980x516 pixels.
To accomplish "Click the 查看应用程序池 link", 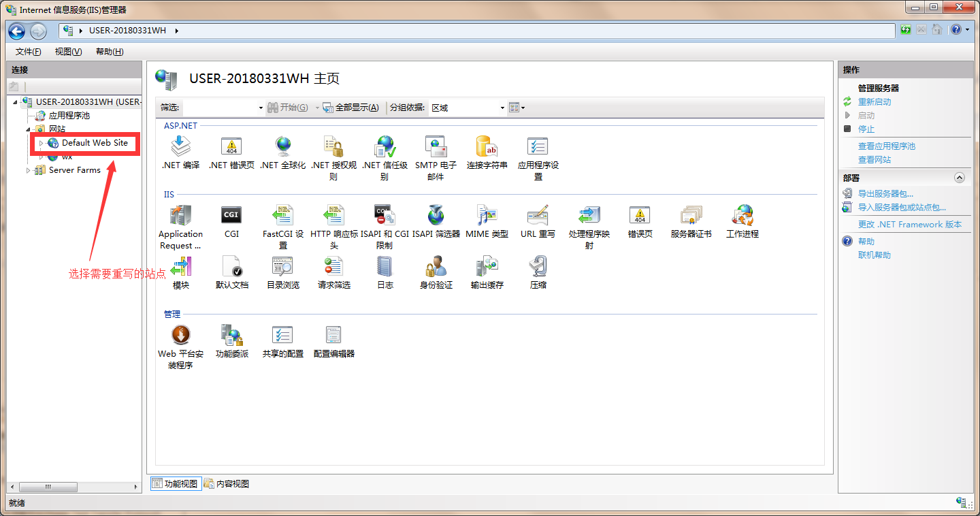I will pyautogui.click(x=887, y=146).
